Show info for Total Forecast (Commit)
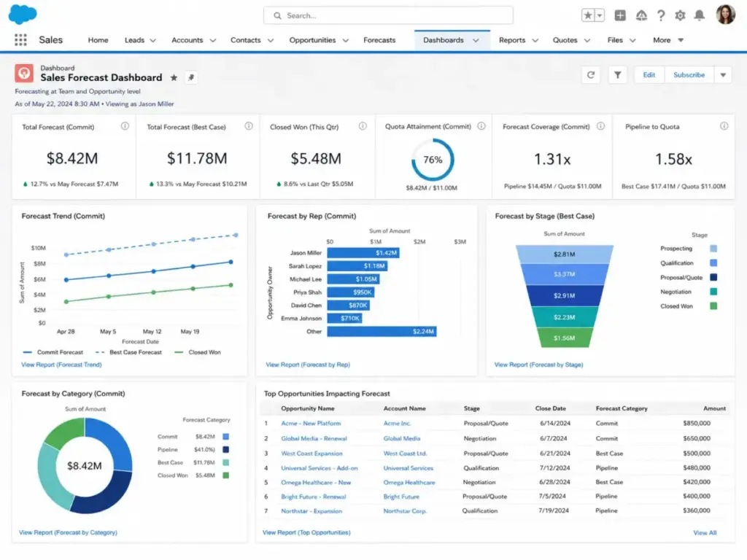The width and height of the screenshot is (747, 560). click(x=125, y=126)
